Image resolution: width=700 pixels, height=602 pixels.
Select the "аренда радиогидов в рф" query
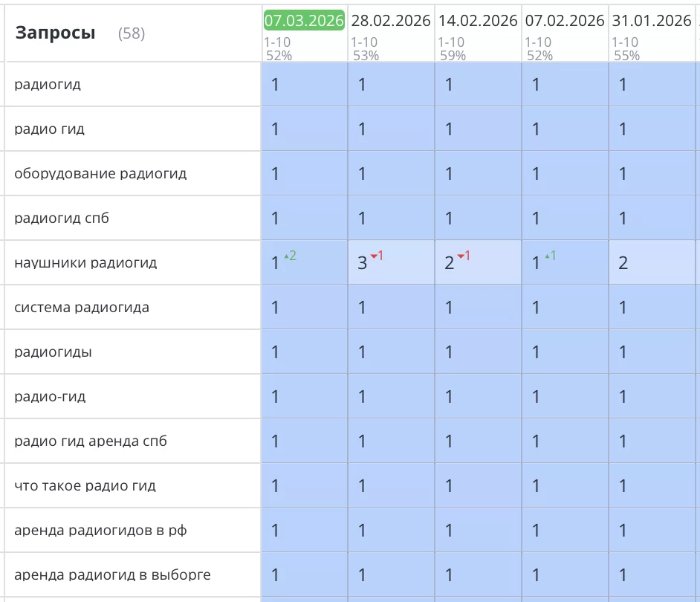tap(100, 530)
